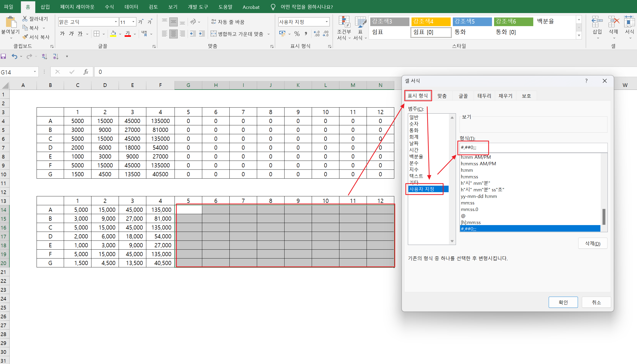The image size is (637, 364).
Task: Toggle center horizontal alignment button
Action: (173, 34)
